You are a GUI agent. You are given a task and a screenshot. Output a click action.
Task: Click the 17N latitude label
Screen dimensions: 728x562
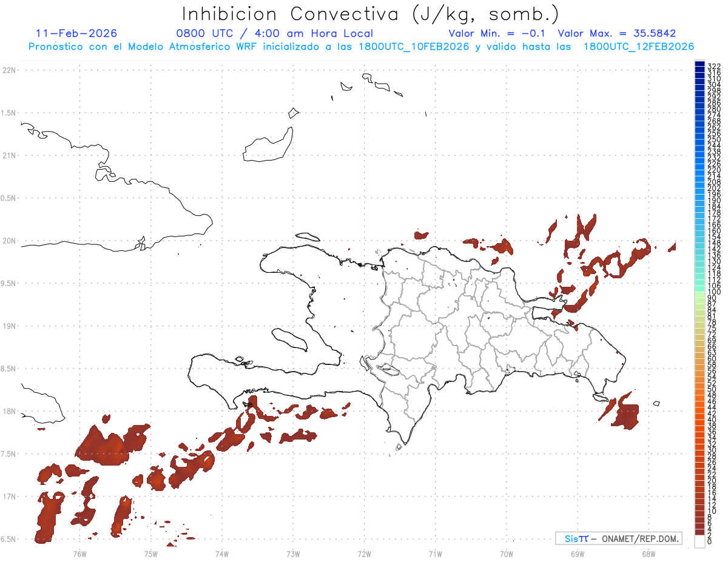coord(9,497)
